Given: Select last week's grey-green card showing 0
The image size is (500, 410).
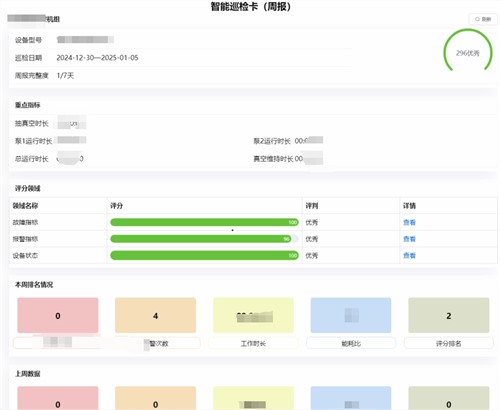Looking at the screenshot, I should pyautogui.click(x=449, y=398).
